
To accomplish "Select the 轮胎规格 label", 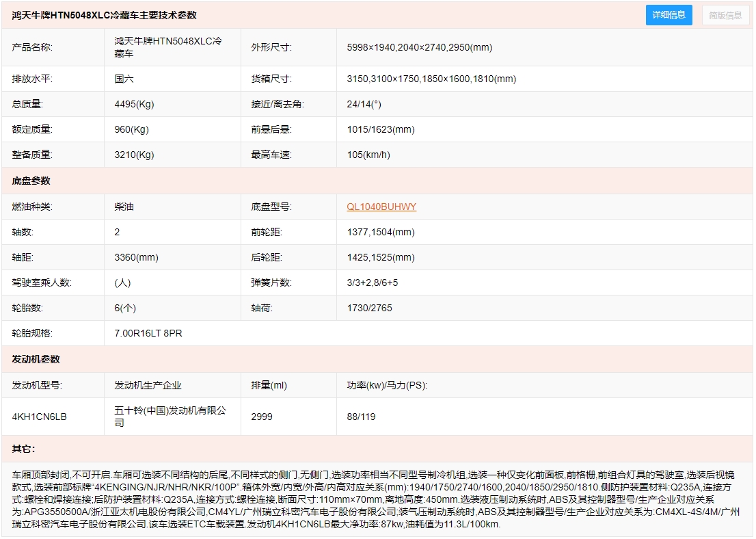I will [x=32, y=333].
